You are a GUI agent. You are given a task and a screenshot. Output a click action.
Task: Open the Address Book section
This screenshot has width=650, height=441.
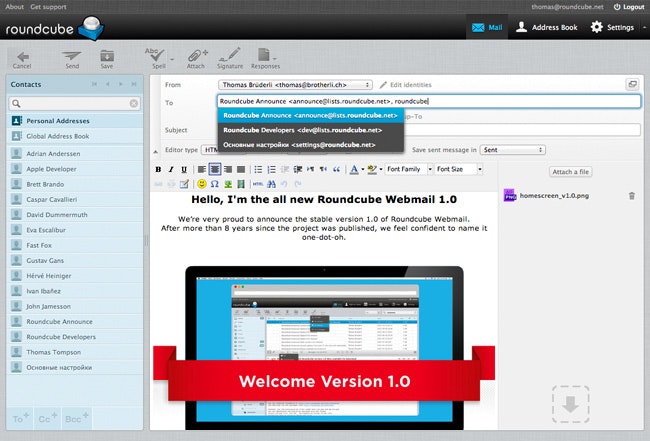tap(546, 27)
